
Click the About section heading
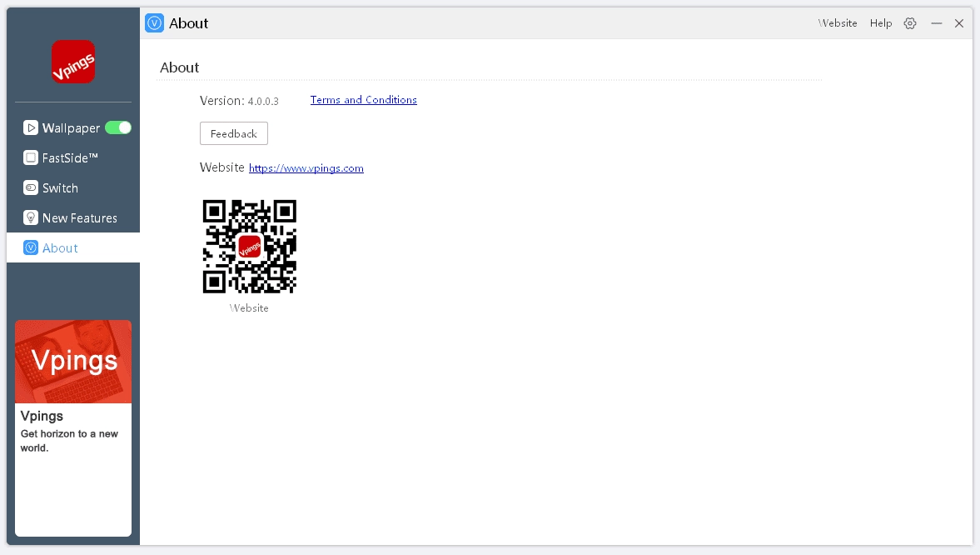click(179, 67)
